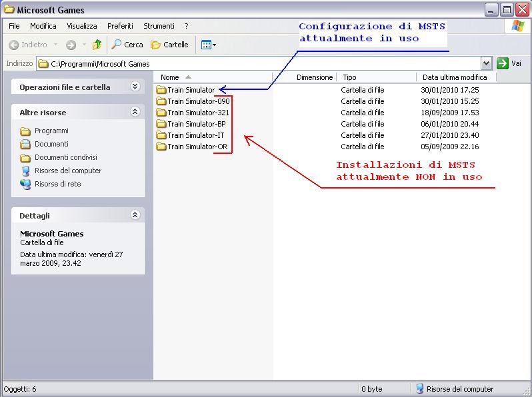Minimize the Microsoft Games window
Screen dimensions: 532x397
pos(491,10)
